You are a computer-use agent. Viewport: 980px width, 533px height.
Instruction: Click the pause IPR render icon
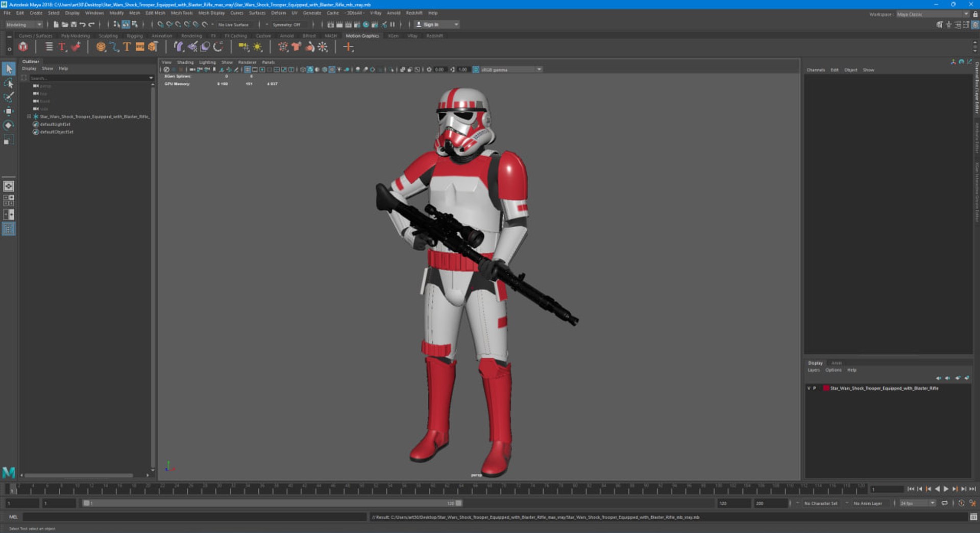(x=393, y=25)
